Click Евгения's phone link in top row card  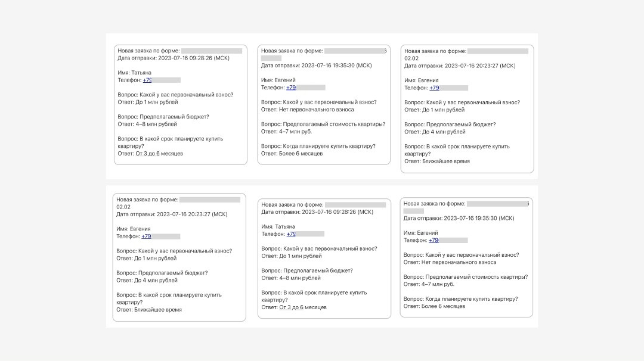pyautogui.click(x=434, y=88)
